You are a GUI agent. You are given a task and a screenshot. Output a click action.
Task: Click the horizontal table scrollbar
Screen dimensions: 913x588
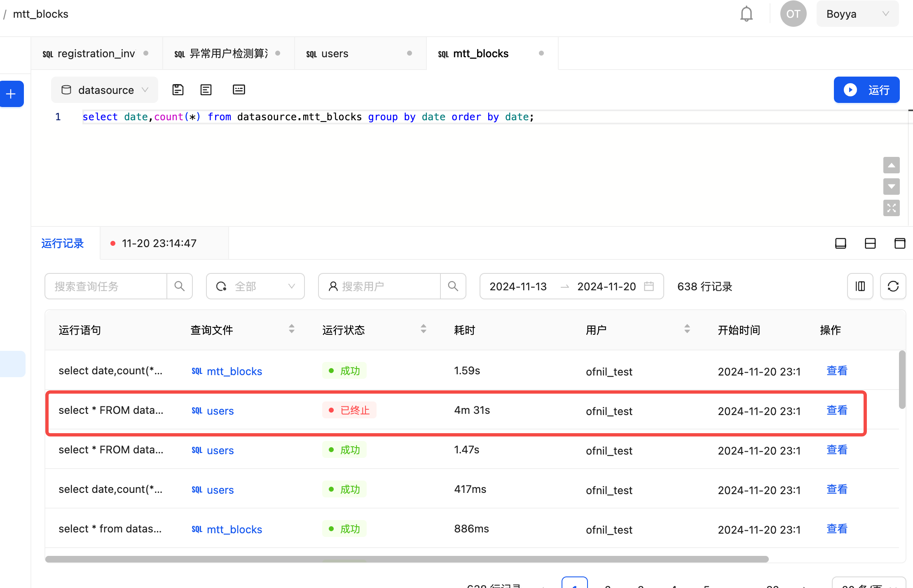[x=407, y=559]
